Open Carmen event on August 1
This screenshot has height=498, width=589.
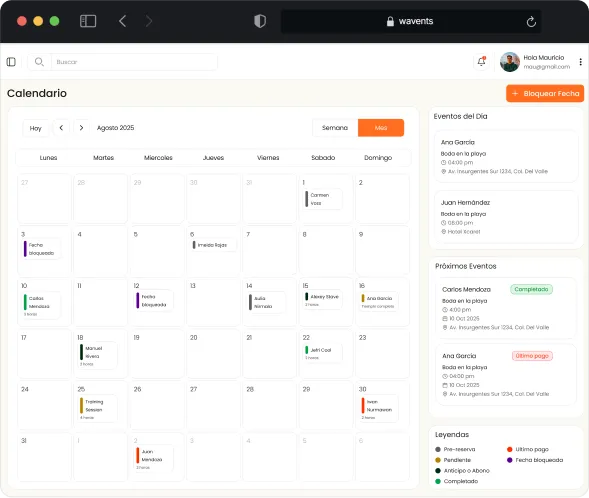click(x=323, y=199)
